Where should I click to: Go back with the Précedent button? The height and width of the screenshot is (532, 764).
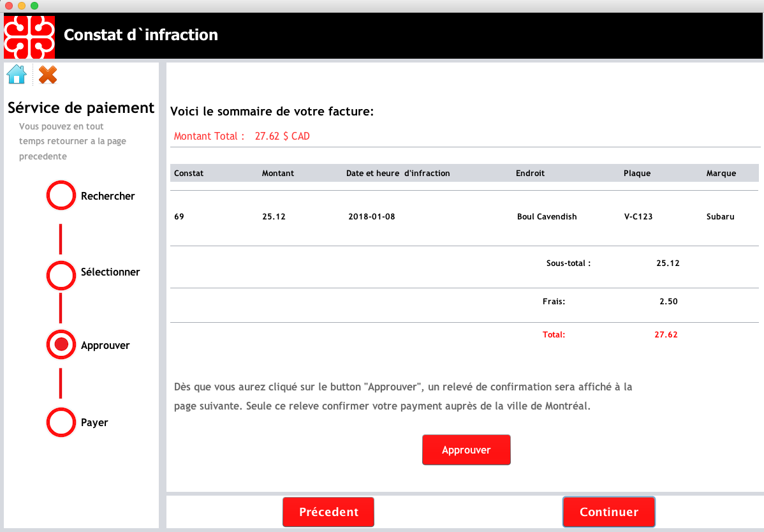point(328,512)
